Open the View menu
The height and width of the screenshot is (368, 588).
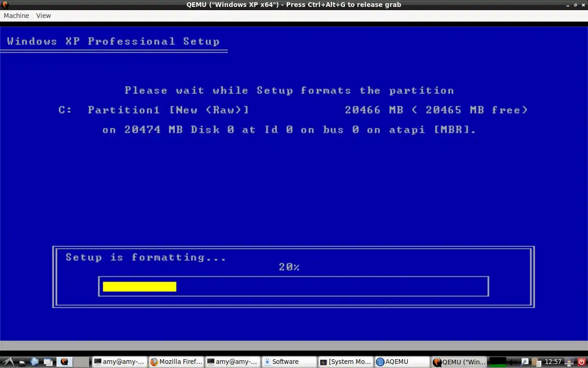tap(44, 16)
